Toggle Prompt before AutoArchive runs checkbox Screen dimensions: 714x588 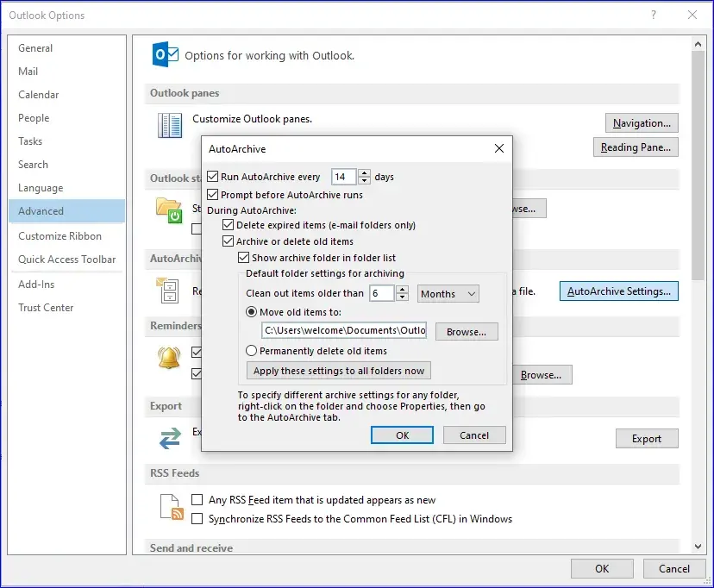(213, 195)
